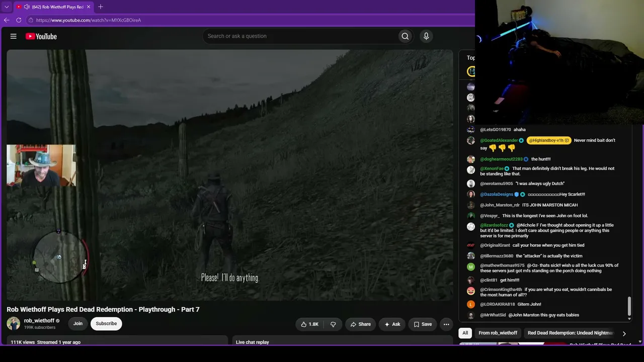644x362 pixels.
Task: Open the browser tab search chevron
Action: click(x=7, y=7)
